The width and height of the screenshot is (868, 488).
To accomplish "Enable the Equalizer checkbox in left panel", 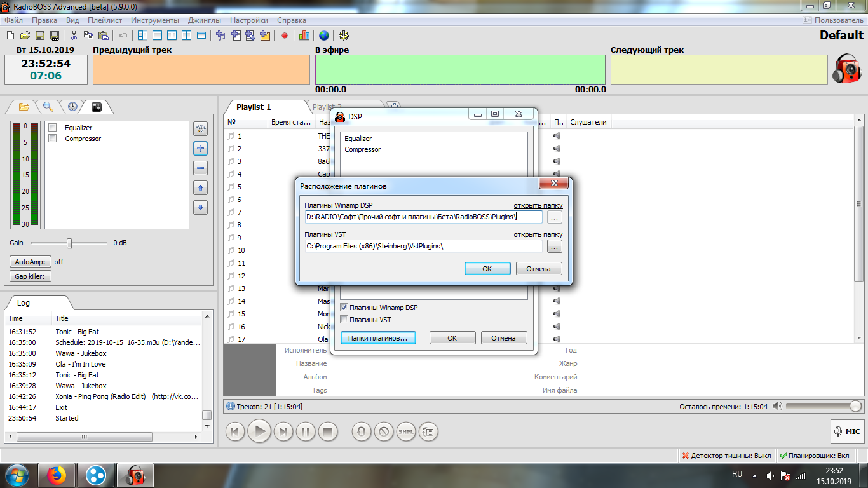I will coord(53,128).
